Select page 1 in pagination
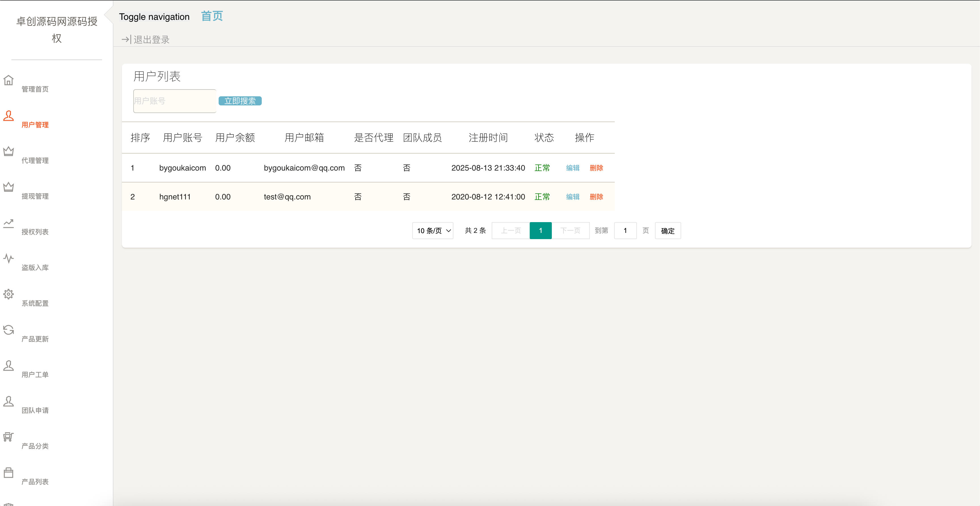Image resolution: width=980 pixels, height=506 pixels. 540,231
